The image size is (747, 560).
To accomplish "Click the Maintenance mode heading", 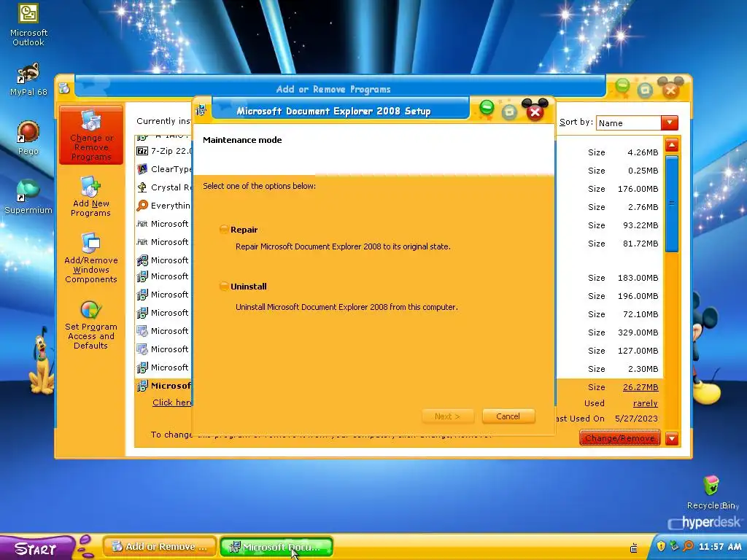I will (242, 140).
